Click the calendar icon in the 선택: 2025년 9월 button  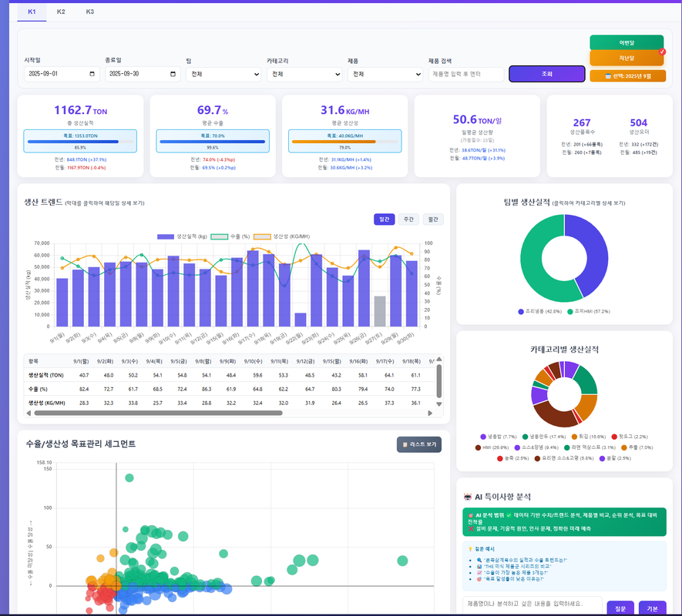point(608,76)
